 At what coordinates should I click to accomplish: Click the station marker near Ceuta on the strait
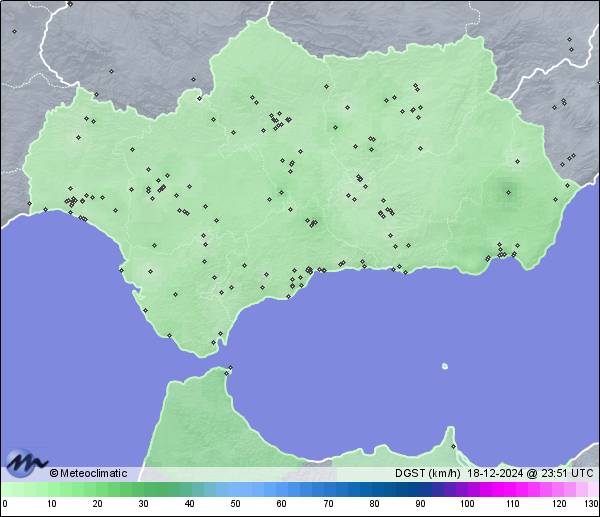(229, 370)
